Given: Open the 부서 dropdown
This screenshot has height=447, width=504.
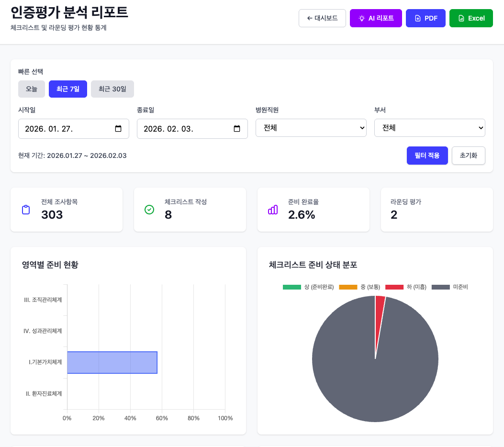Looking at the screenshot, I should (x=429, y=127).
